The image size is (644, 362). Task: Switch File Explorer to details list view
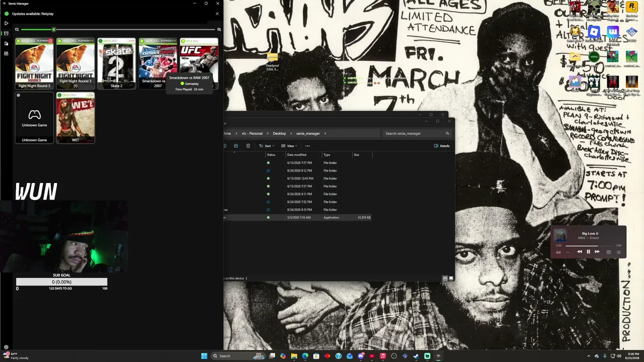pyautogui.click(x=445, y=278)
